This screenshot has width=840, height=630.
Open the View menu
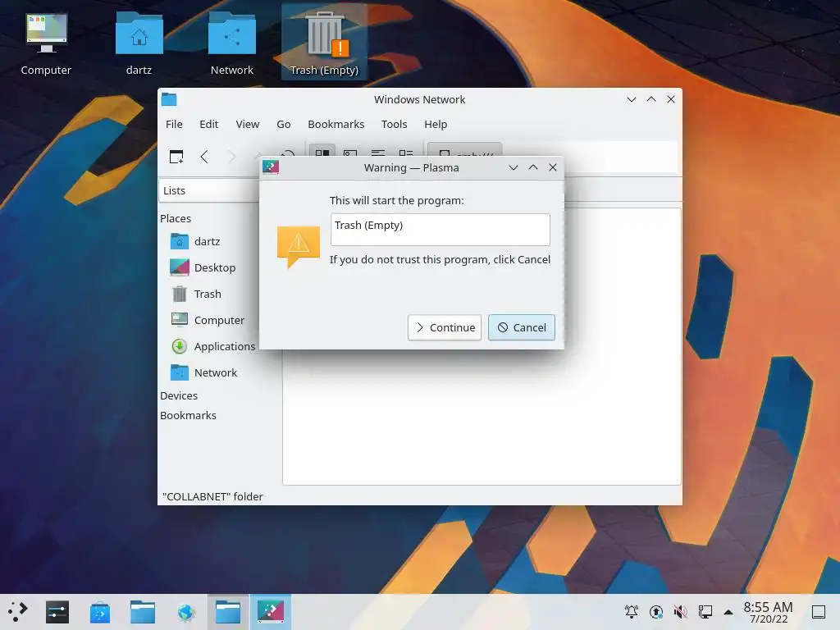[x=248, y=125]
